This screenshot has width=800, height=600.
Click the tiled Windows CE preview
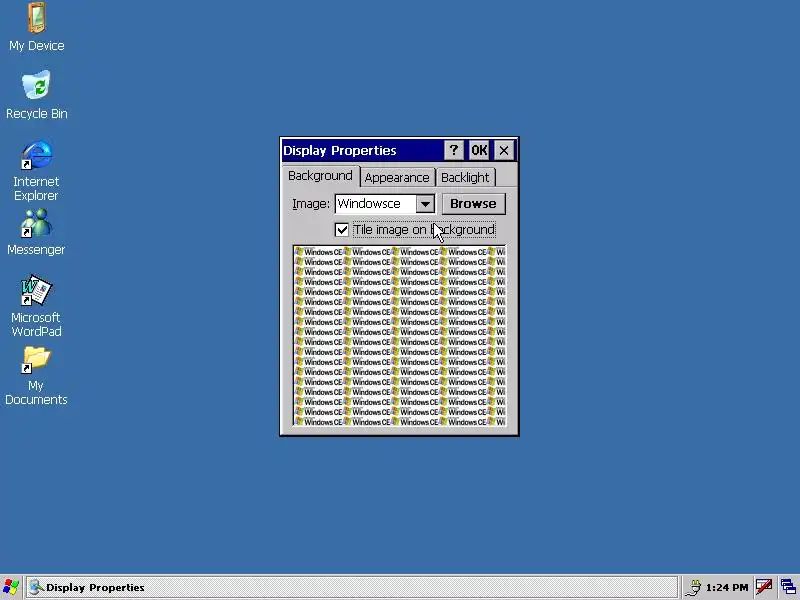tap(399, 336)
